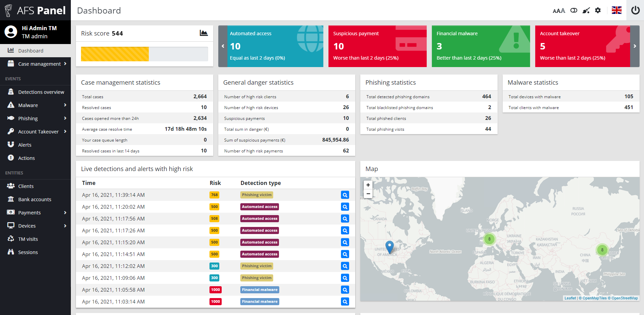The width and height of the screenshot is (644, 315).
Task: Click the right arrow on the risk cards carousel
Action: pos(635,46)
